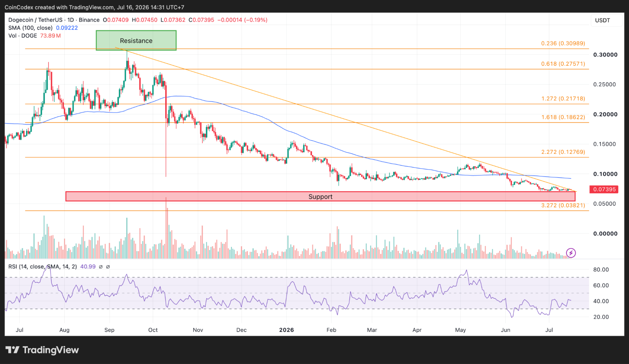Viewport: 629px width, 364px height.
Task: Click price axis label 0.10000
Action: [605, 174]
